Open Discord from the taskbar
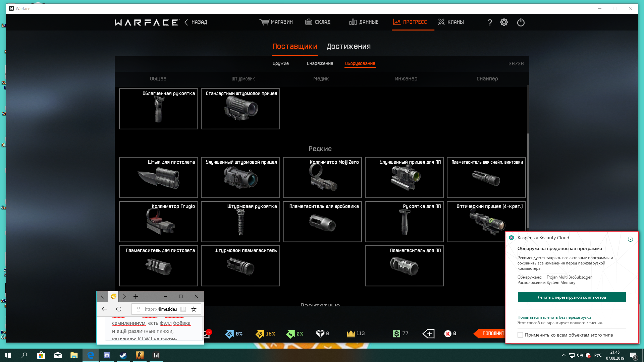Screen dimensions: 644x362 pos(107,355)
